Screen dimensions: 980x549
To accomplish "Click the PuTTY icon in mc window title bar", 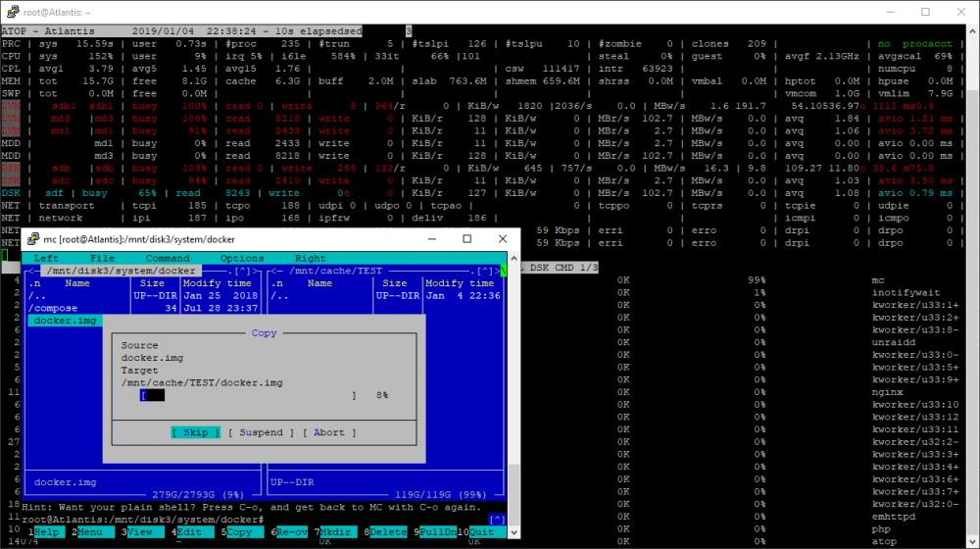I will tap(33, 239).
